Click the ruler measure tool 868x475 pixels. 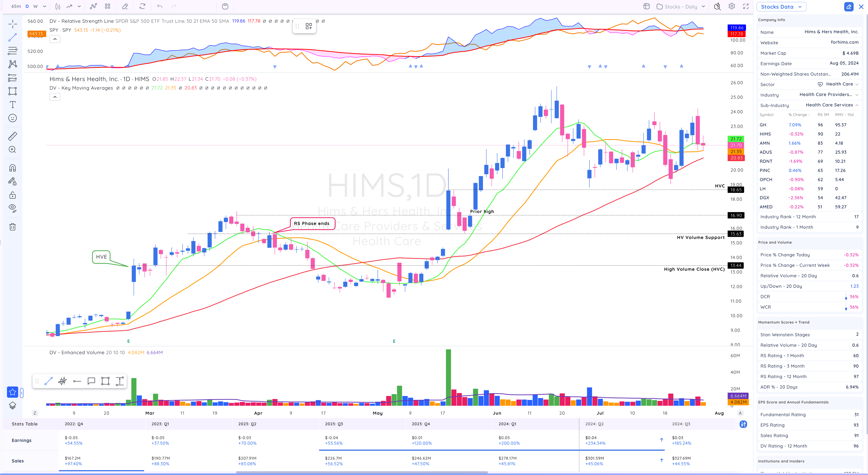[x=12, y=136]
